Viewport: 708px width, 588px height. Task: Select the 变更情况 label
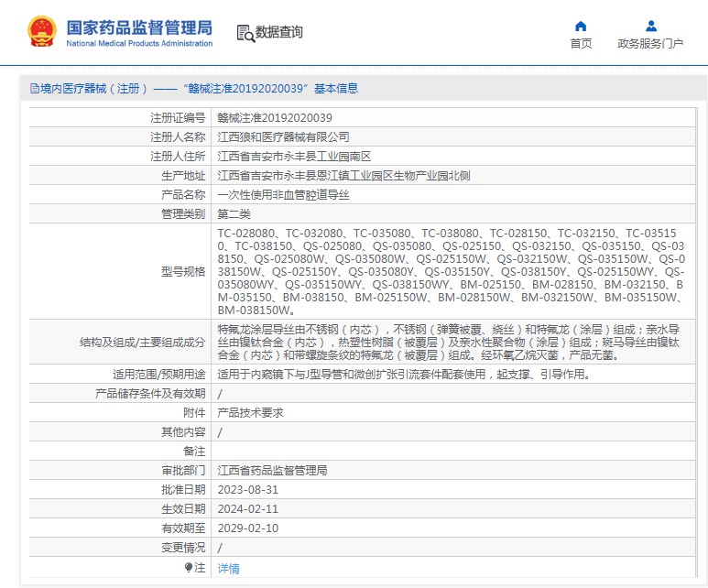click(183, 548)
